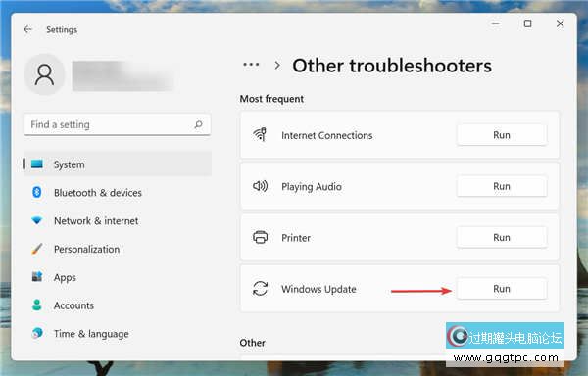Click the Windows Update sync icon

click(260, 289)
